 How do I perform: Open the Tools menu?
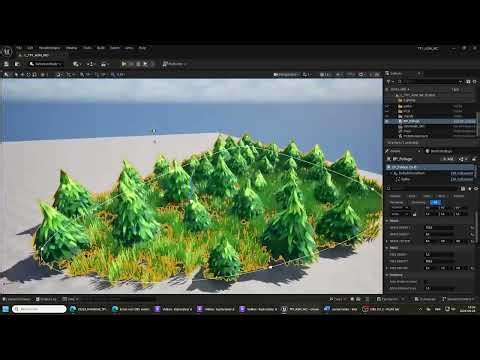87,48
